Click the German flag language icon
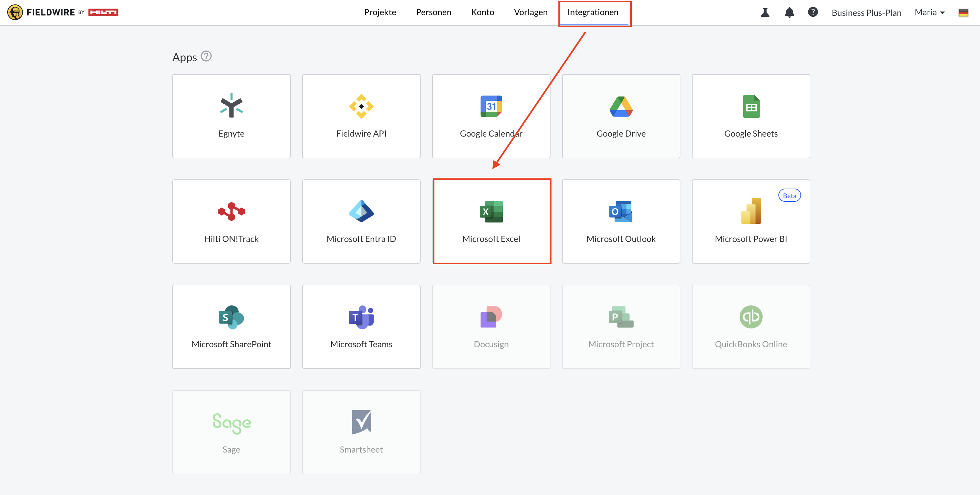 pos(963,13)
